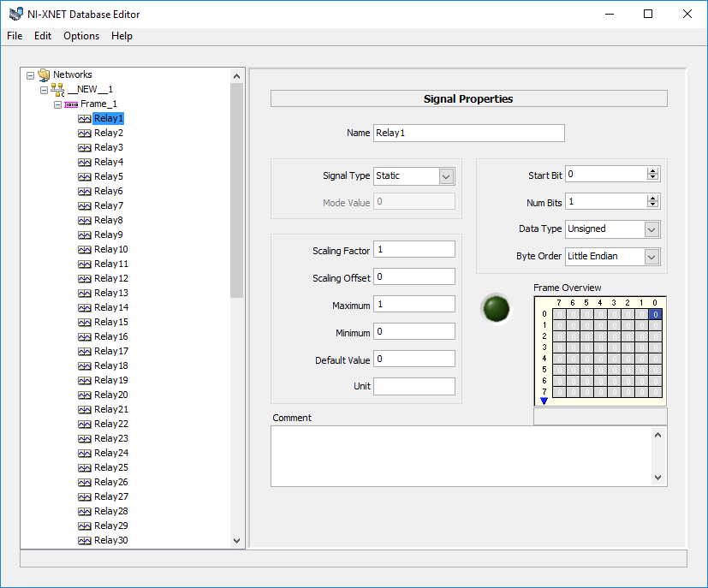Click the signal icon beside Relay4
Screen dimensions: 708x588
click(x=85, y=162)
